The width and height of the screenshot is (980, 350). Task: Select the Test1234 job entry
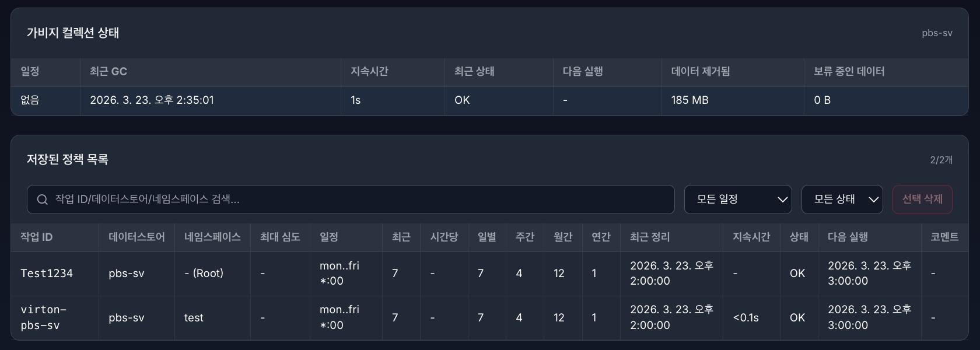pos(47,273)
